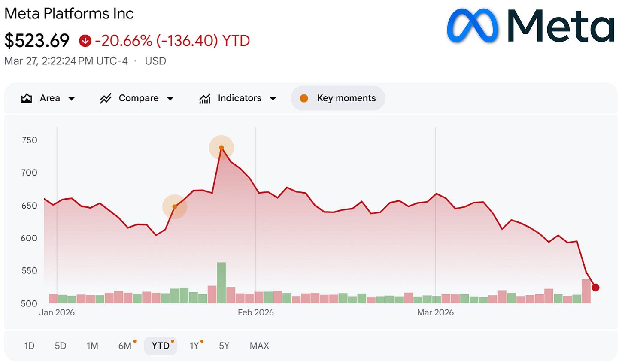Viewport: 625px width, 364px height.
Task: Click the 600 y-axis label
Action: point(30,238)
